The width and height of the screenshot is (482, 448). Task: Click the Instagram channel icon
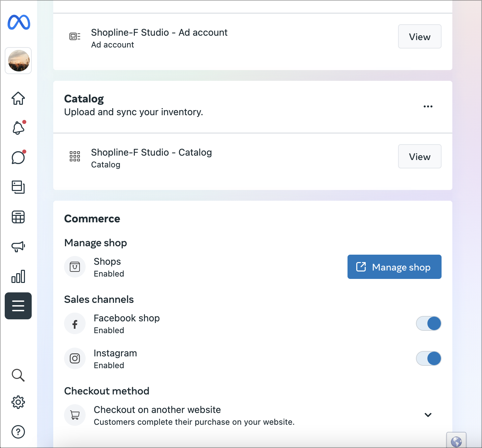[75, 358]
